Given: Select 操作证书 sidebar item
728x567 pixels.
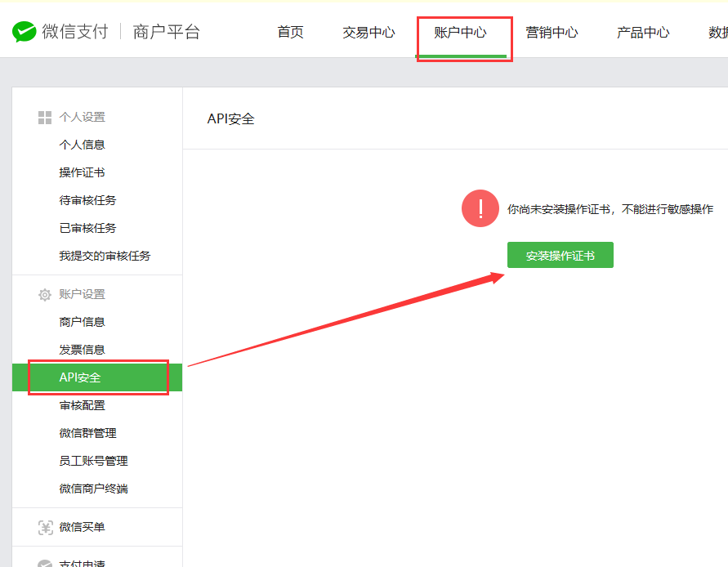Looking at the screenshot, I should pyautogui.click(x=82, y=172).
